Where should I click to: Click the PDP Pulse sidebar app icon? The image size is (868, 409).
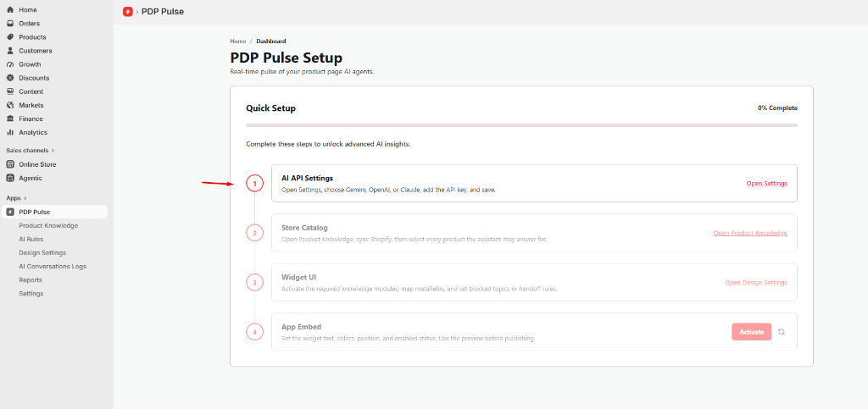(x=10, y=213)
